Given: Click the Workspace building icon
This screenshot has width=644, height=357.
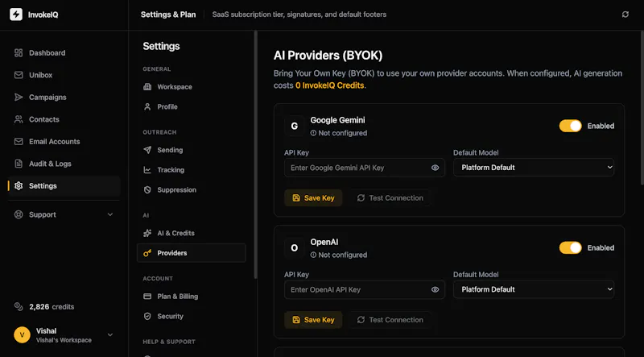Looking at the screenshot, I should click(147, 87).
